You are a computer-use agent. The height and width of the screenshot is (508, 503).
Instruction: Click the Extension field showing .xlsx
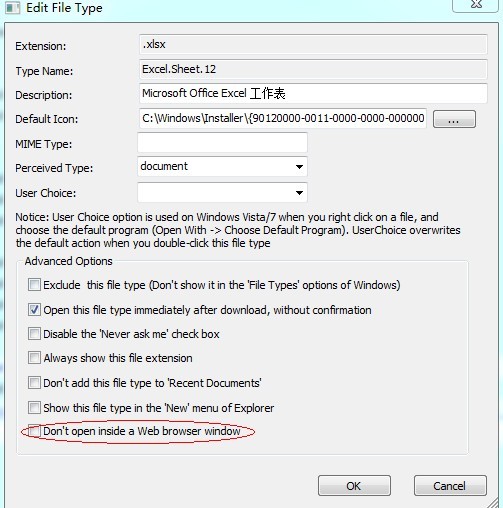tap(313, 44)
